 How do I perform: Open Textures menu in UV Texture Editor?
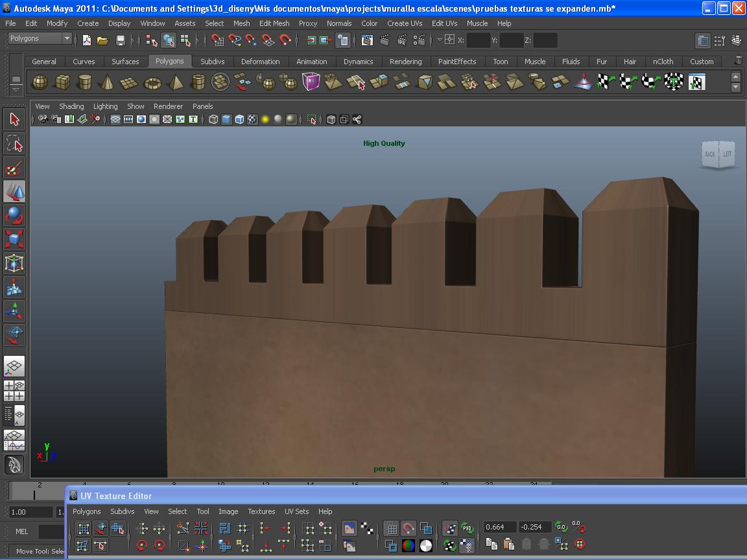pyautogui.click(x=261, y=511)
